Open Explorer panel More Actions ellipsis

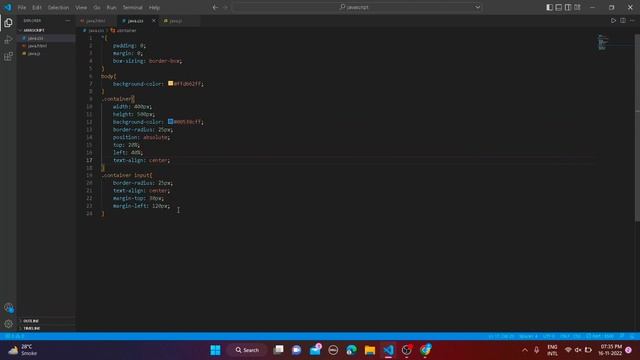point(68,20)
